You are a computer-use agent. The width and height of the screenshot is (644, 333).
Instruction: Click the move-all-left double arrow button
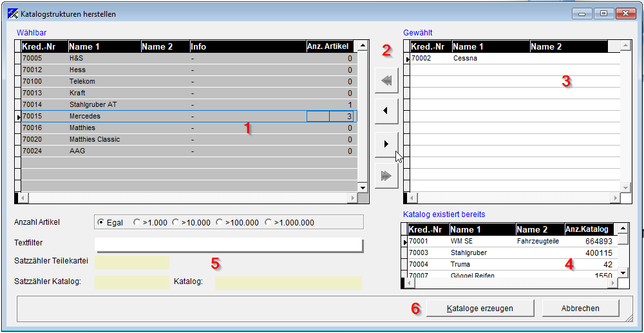click(x=386, y=81)
